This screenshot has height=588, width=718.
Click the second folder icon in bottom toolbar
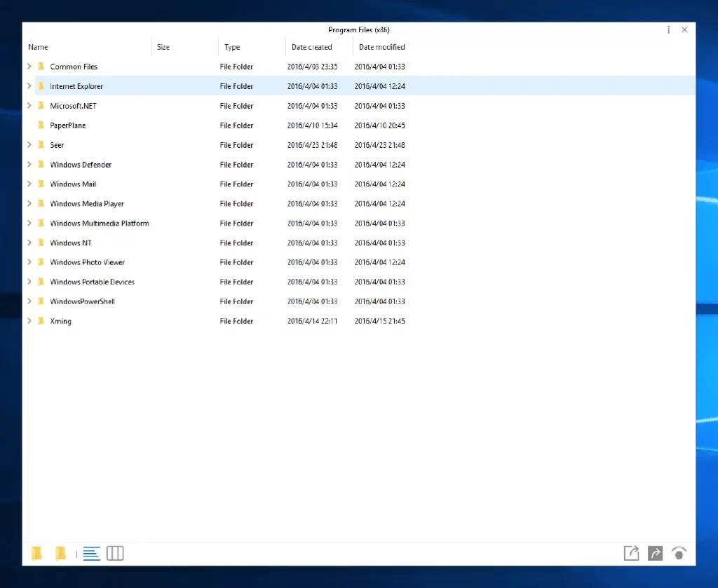(61, 554)
